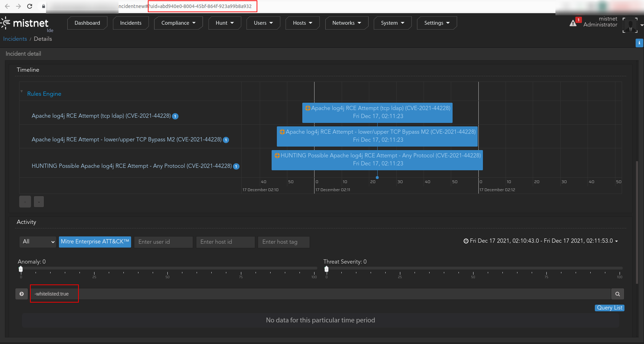The width and height of the screenshot is (644, 344).
Task: Follow the Incidents breadcrumb link
Action: [15, 39]
